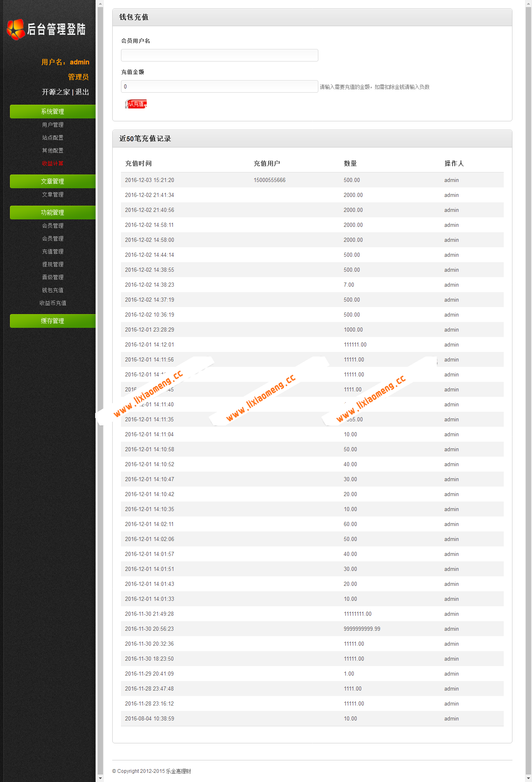Select the 1.00 amount cell
Viewport: 532px width, 782px height.
point(349,674)
